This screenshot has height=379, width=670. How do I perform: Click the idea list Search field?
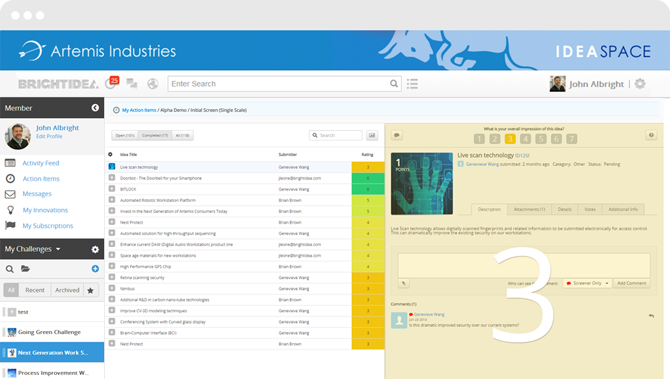pyautogui.click(x=336, y=135)
